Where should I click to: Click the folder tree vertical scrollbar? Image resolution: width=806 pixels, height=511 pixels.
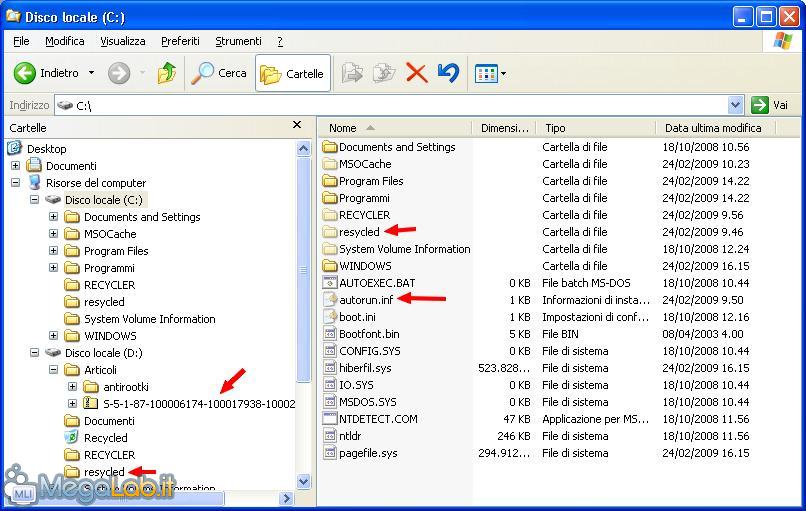coord(304,300)
